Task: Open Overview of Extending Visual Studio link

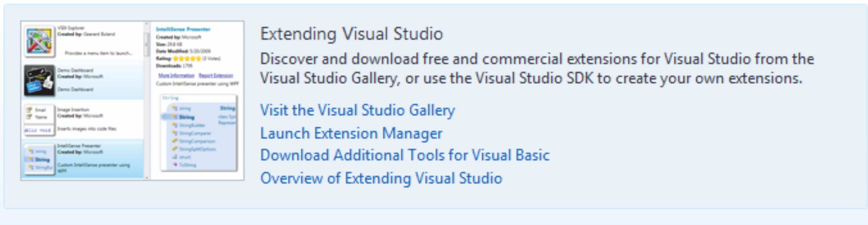Action: tap(381, 178)
